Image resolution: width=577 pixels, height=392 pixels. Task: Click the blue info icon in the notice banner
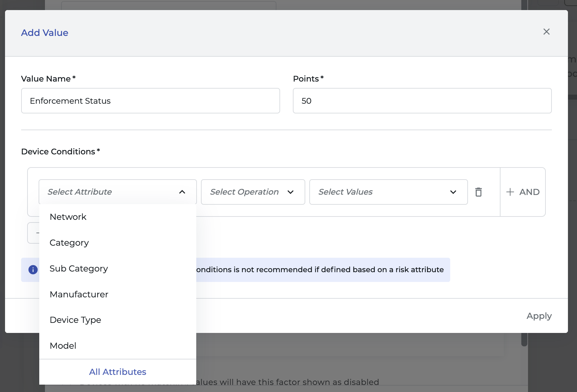33,269
